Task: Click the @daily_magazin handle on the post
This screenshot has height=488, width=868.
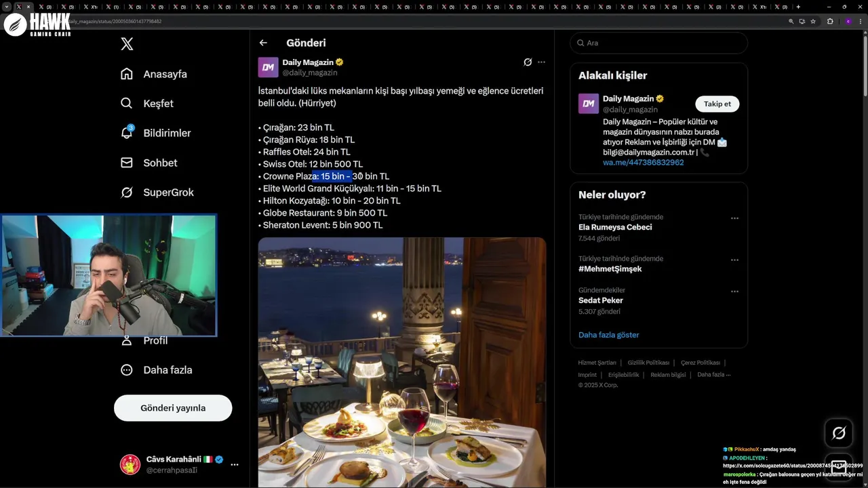Action: point(309,73)
